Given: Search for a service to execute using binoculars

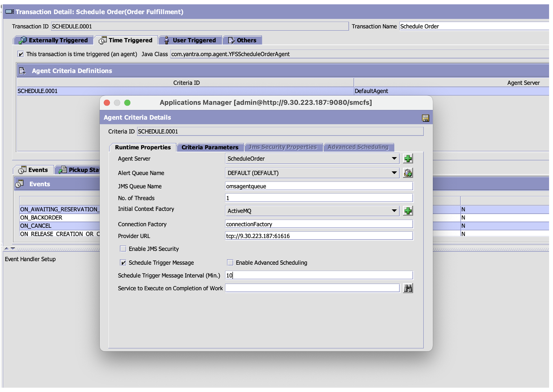Looking at the screenshot, I should (408, 288).
